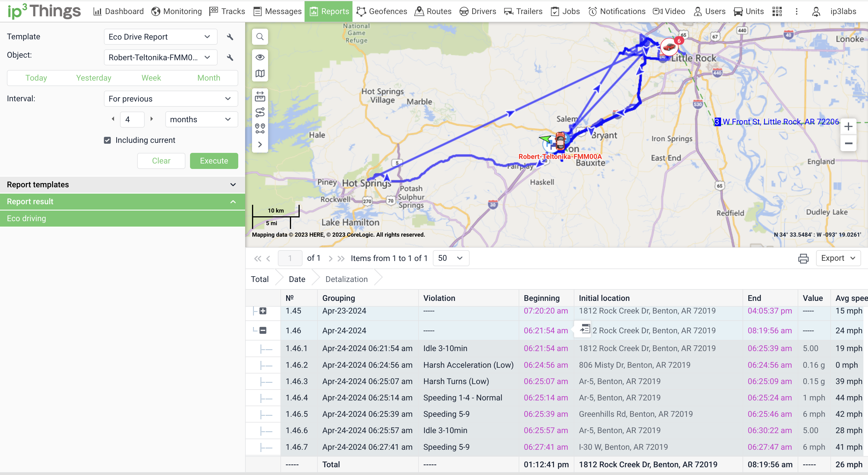Image resolution: width=868 pixels, height=475 pixels.
Task: Open the map layers icon
Action: 260,73
